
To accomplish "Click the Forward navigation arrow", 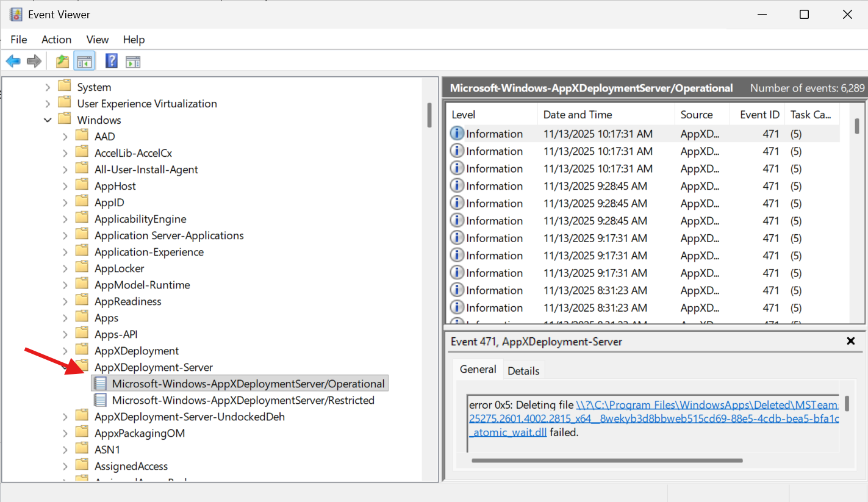I will [34, 60].
